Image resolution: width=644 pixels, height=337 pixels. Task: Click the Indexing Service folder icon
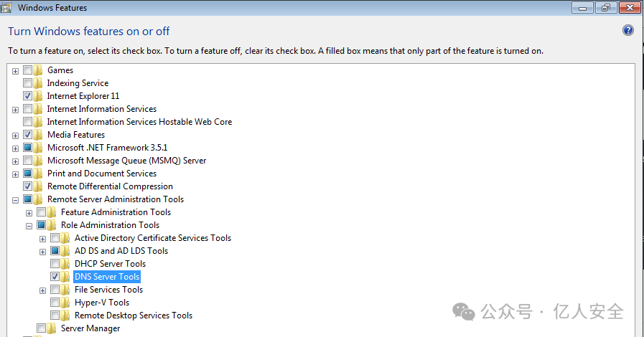(x=38, y=83)
